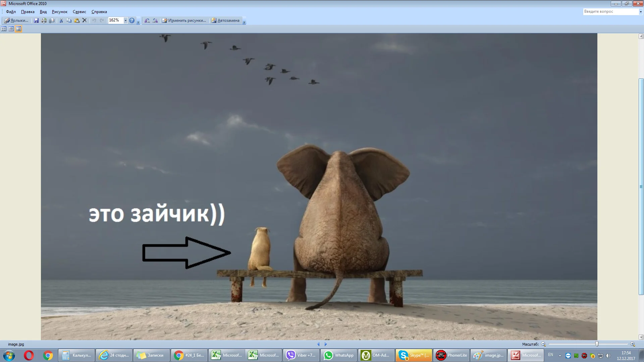Rotate picture right icon
Screen dimensions: 644x362
point(155,20)
